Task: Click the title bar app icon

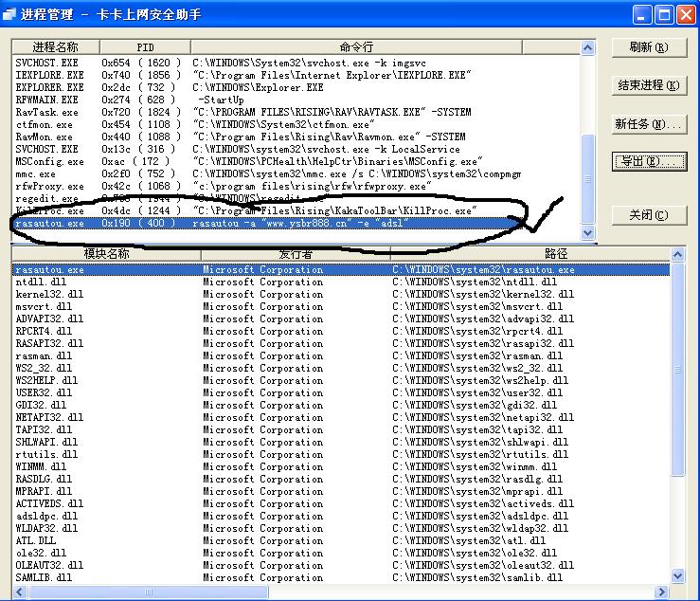Action: pos(9,15)
